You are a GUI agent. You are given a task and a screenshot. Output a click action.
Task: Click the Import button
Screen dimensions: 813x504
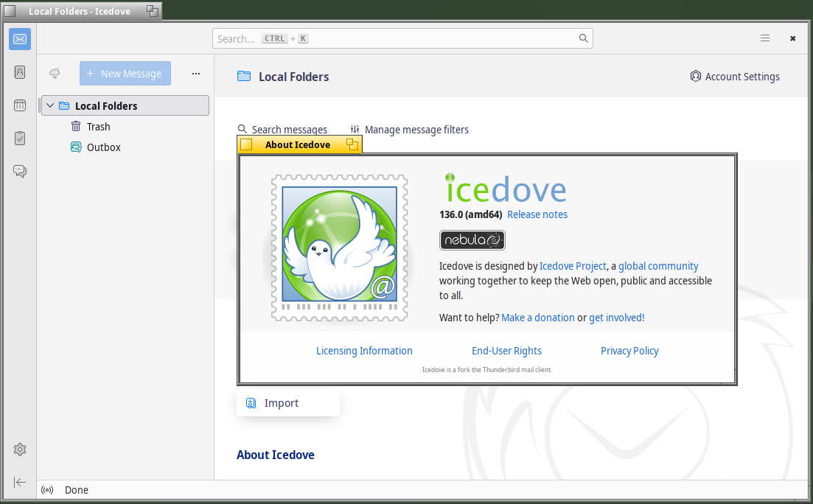287,403
